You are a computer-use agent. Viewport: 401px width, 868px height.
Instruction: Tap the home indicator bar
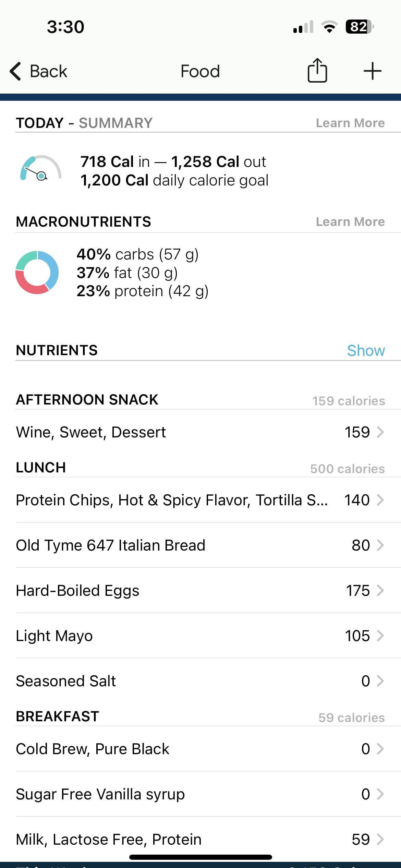tap(200, 857)
